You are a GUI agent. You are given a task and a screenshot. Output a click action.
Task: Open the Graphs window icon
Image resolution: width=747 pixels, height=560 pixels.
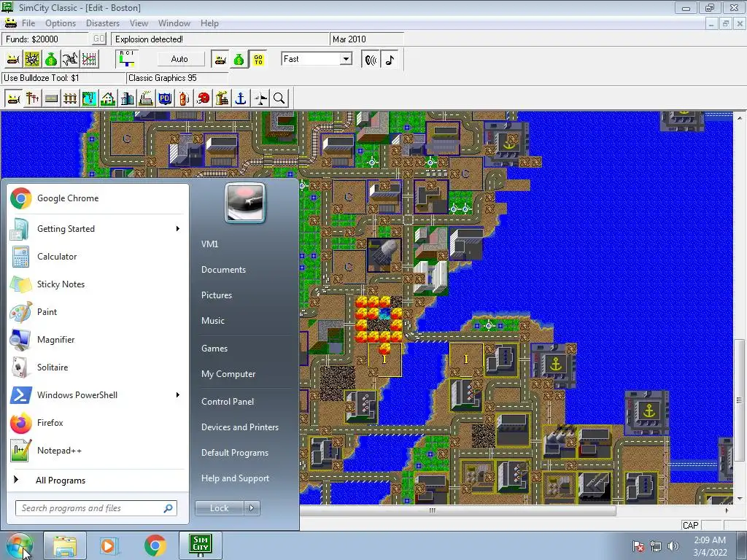[x=89, y=60]
